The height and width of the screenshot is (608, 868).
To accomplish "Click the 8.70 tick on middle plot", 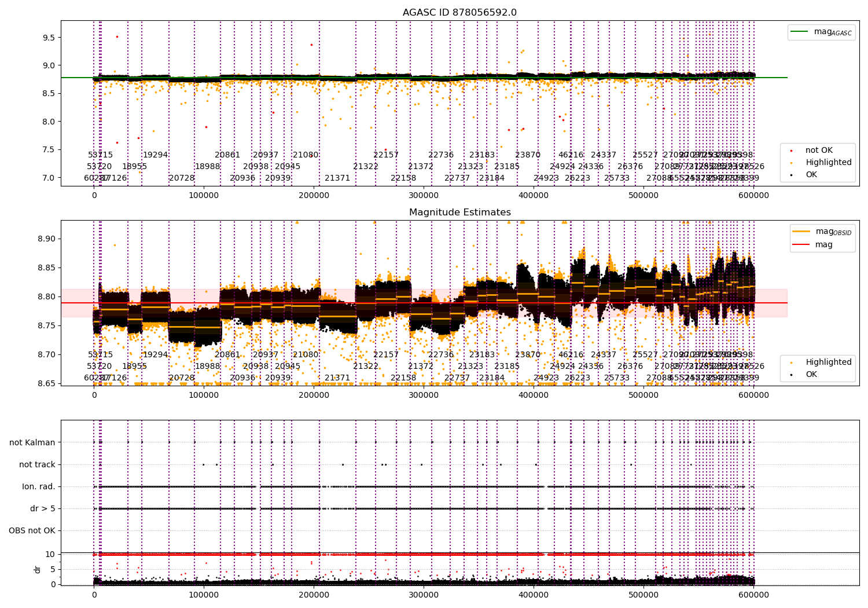I will (x=46, y=355).
